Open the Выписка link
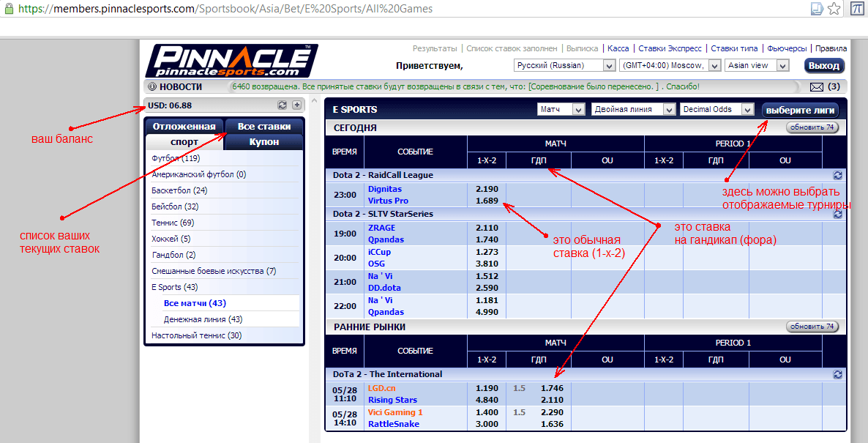 coord(583,49)
